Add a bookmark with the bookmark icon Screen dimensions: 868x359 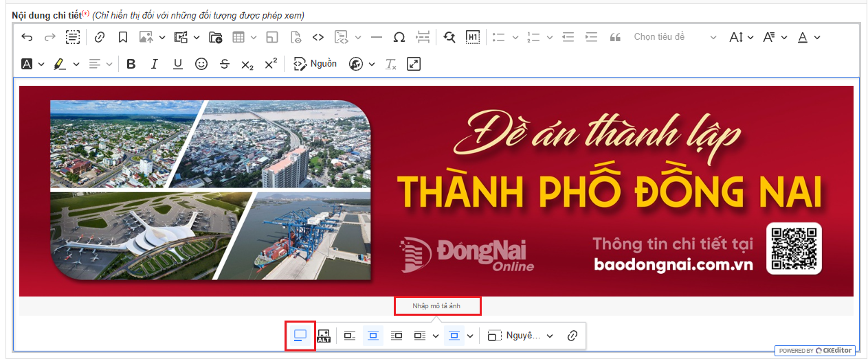(122, 37)
